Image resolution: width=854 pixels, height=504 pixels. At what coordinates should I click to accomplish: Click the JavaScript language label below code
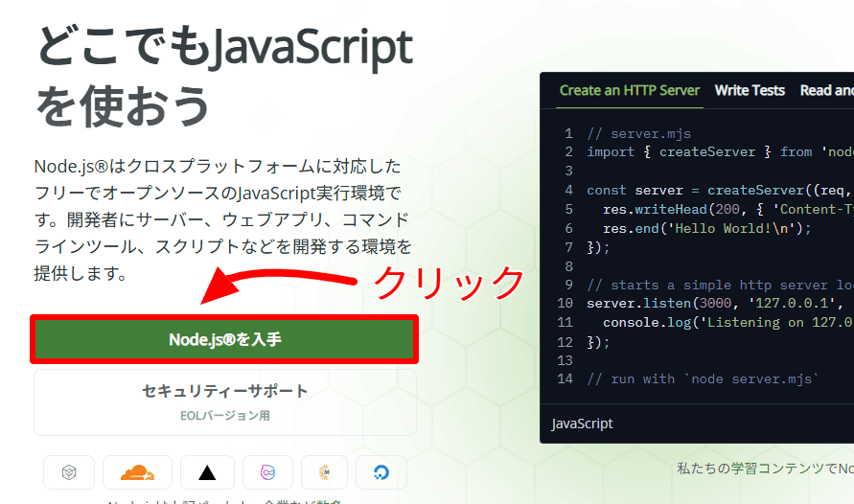point(583,423)
